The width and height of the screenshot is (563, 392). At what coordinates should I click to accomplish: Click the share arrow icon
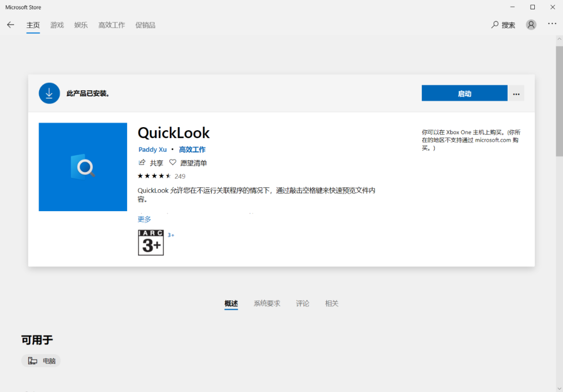pos(142,163)
